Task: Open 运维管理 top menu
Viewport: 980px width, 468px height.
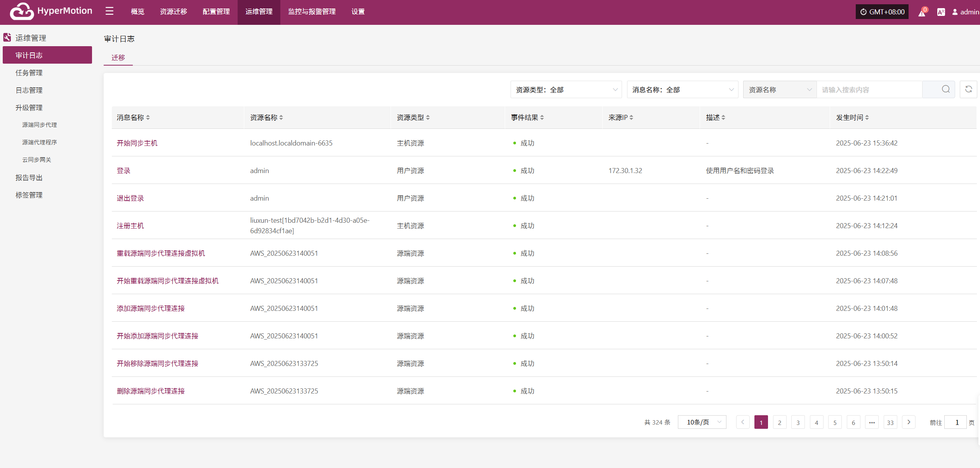Action: pos(259,12)
